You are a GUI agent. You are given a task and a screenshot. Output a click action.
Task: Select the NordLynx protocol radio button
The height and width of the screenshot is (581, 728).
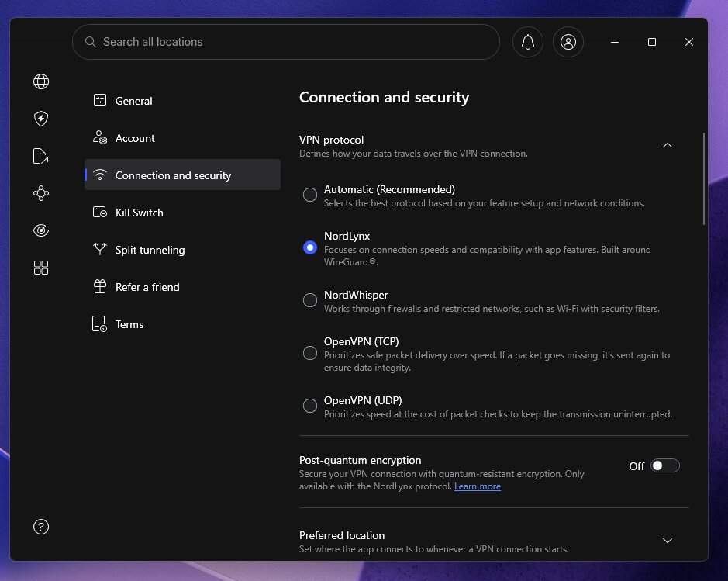click(309, 247)
